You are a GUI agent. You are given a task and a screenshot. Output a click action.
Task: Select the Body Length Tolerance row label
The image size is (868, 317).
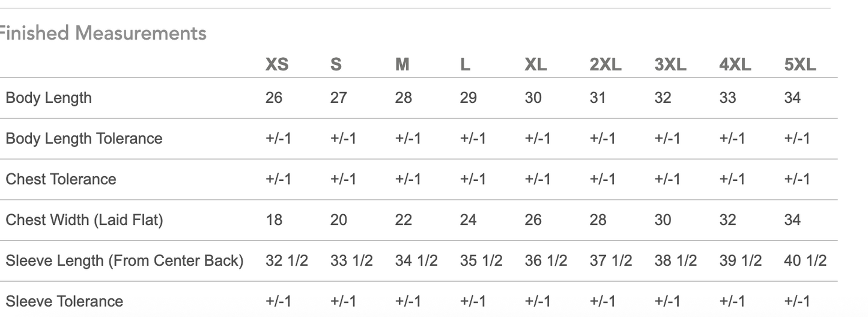[x=84, y=138]
